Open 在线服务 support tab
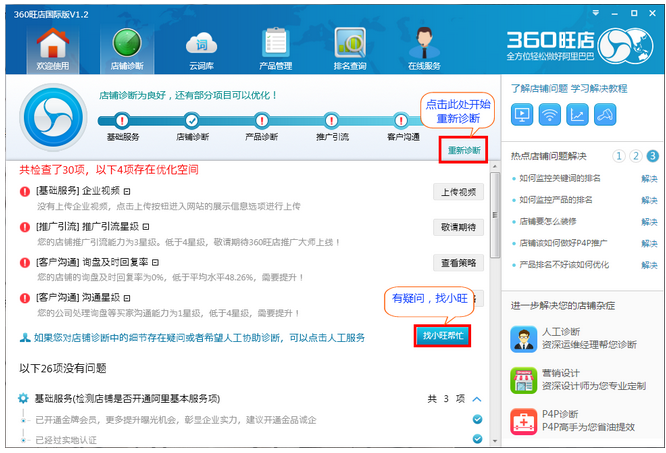This screenshot has width=666, height=453. pyautogui.click(x=424, y=49)
